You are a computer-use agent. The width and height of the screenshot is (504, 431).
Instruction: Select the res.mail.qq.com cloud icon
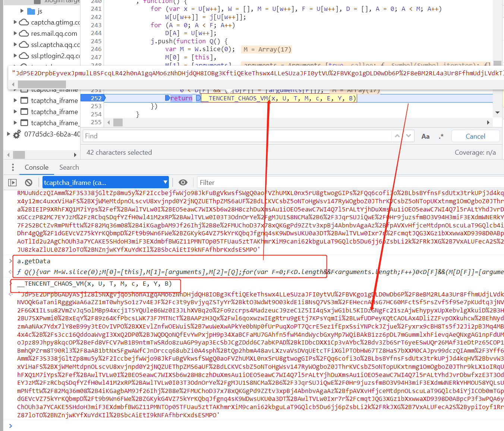(24, 34)
